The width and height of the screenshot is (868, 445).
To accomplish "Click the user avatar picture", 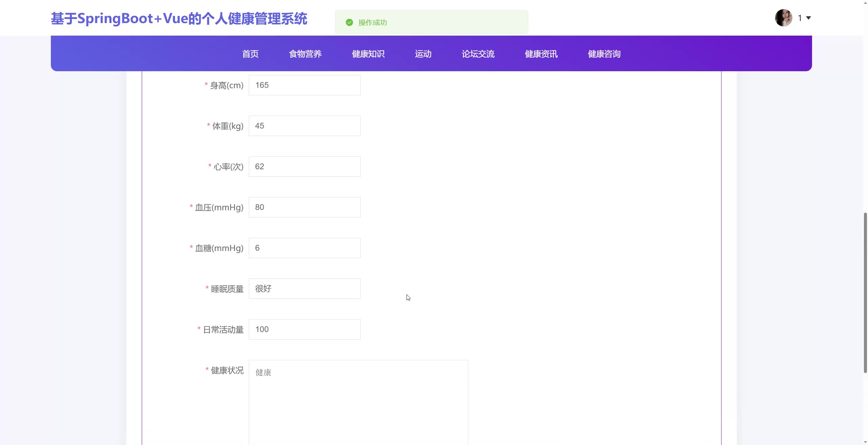I will click(783, 18).
